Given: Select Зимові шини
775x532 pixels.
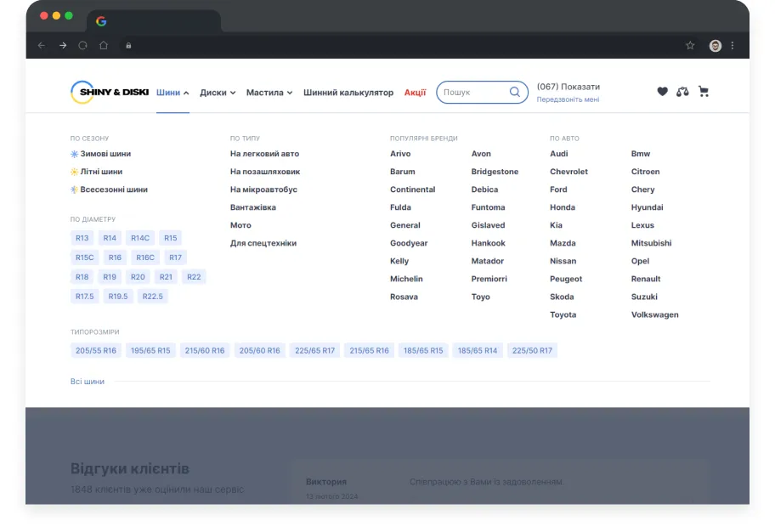Looking at the screenshot, I should tap(101, 154).
